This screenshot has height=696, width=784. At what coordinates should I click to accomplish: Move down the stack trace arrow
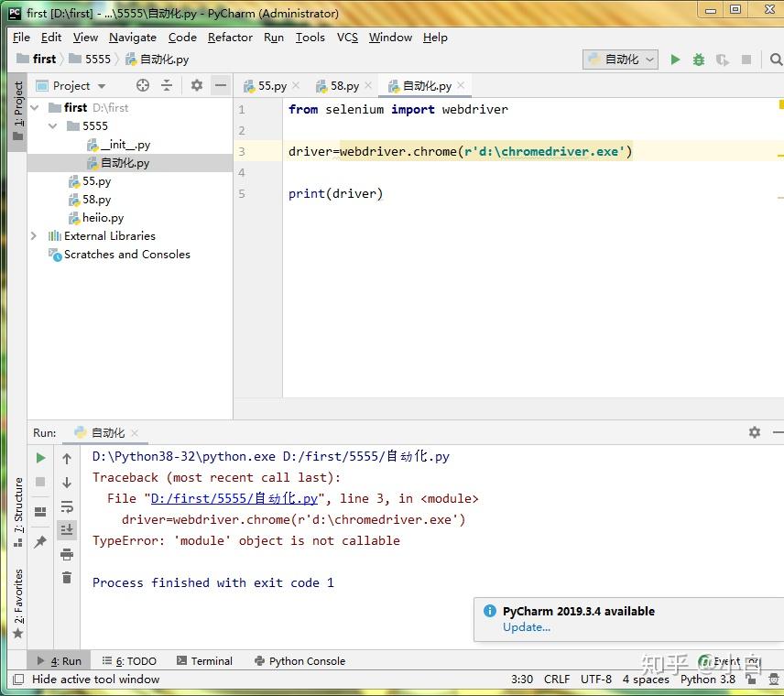point(67,483)
